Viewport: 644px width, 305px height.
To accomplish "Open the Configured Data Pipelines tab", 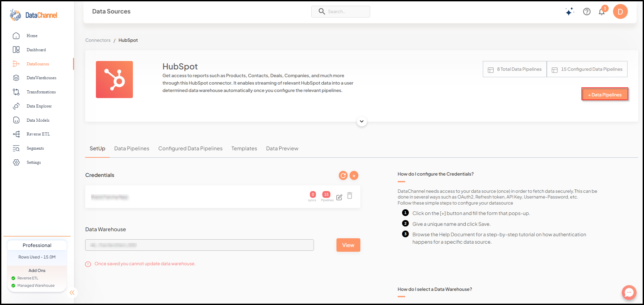I will coord(190,149).
